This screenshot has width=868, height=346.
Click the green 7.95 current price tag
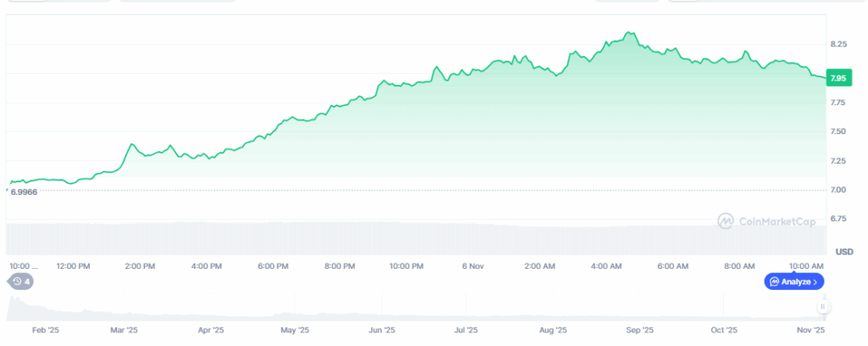pyautogui.click(x=837, y=79)
